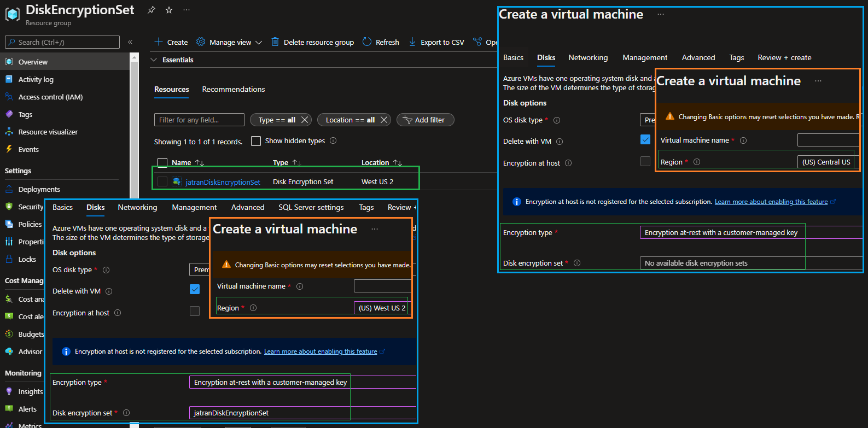Open ellipsis menu beside top Create a virtual machine
This screenshot has height=428, width=868.
point(661,14)
